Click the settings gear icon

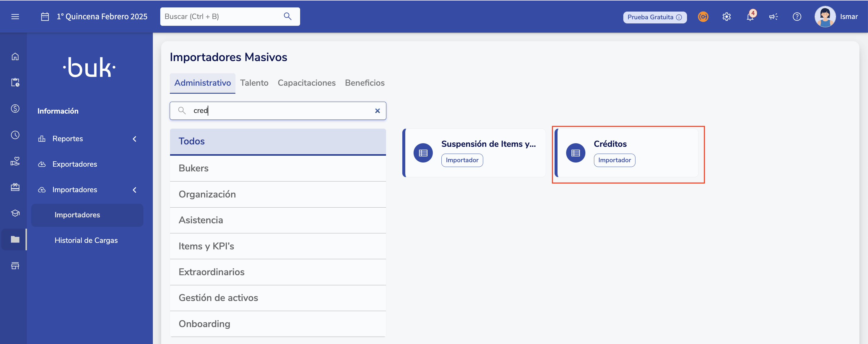point(726,17)
